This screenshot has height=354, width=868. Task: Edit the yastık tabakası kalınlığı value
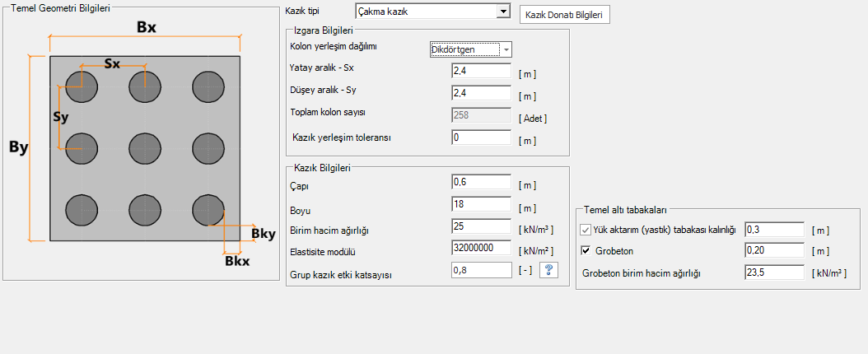[x=774, y=229]
